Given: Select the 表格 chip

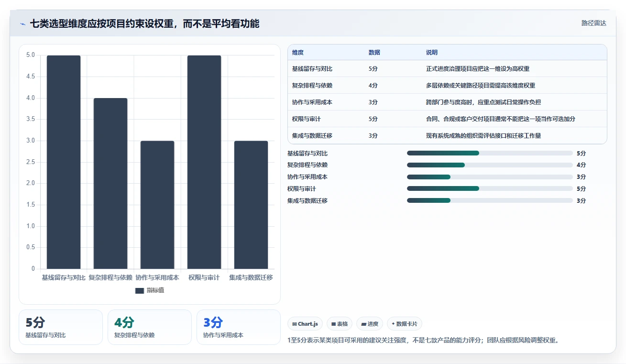Looking at the screenshot, I should [340, 324].
